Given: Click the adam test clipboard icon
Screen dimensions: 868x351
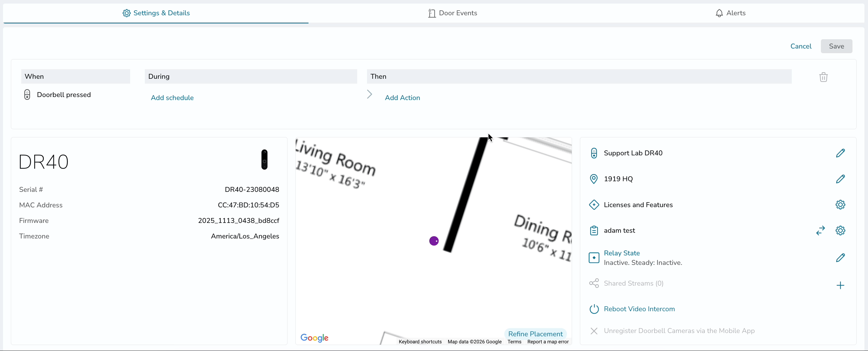Looking at the screenshot, I should (x=594, y=231).
